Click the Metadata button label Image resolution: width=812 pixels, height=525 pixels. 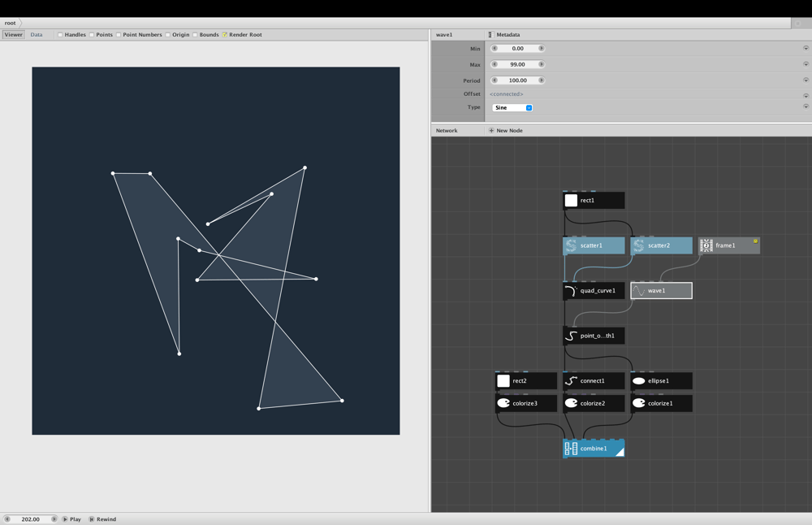tap(508, 35)
